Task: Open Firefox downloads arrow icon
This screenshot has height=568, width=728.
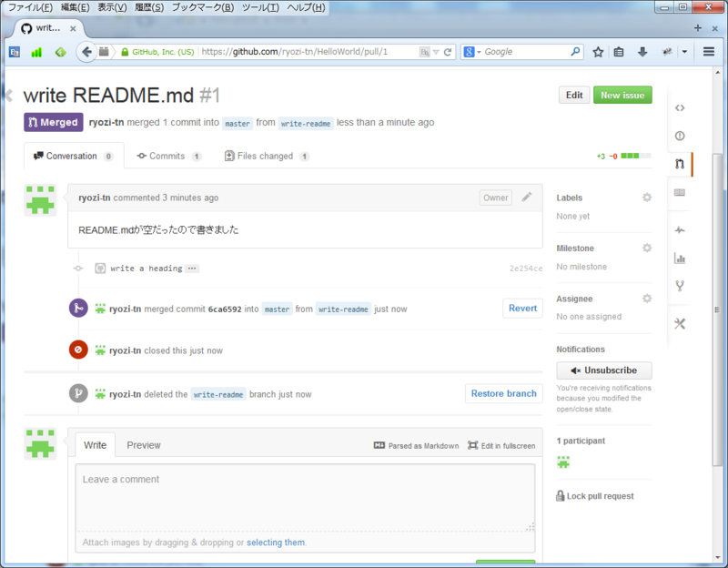Action: click(642, 52)
